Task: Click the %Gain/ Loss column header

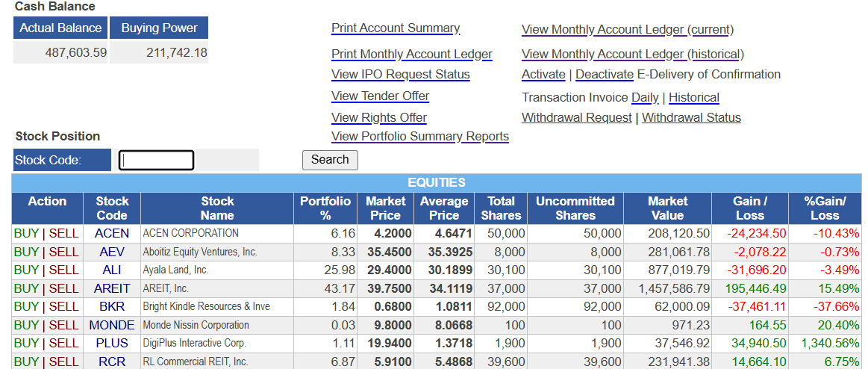Action: (825, 208)
